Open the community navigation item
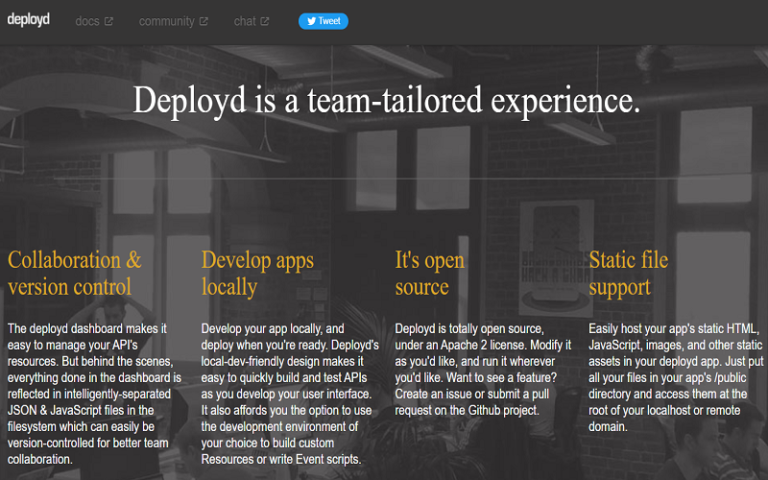Image resolution: width=768 pixels, height=480 pixels. click(166, 21)
